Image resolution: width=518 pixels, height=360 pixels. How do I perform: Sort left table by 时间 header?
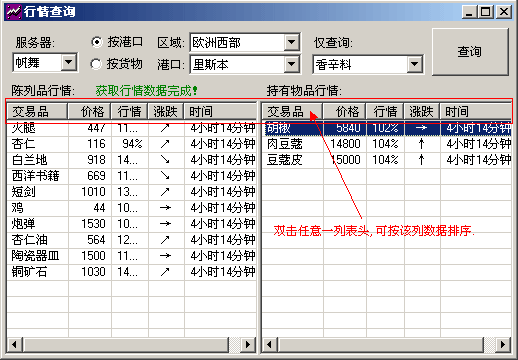pos(220,111)
